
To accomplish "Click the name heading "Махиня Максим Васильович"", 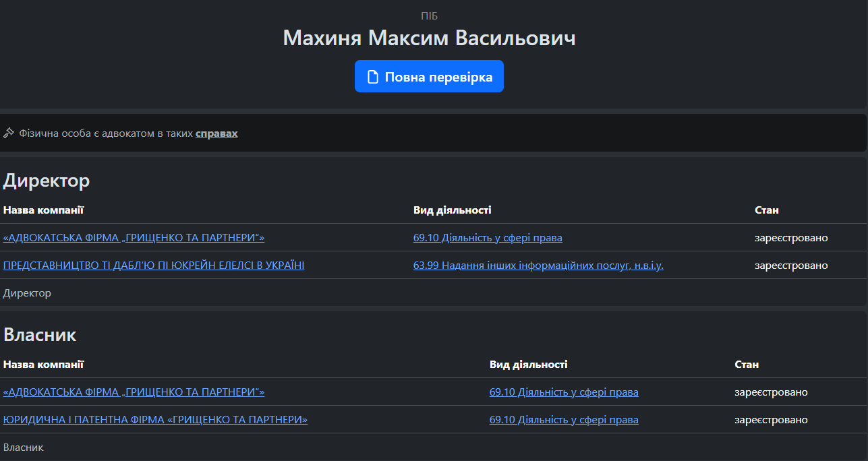I will tap(429, 38).
